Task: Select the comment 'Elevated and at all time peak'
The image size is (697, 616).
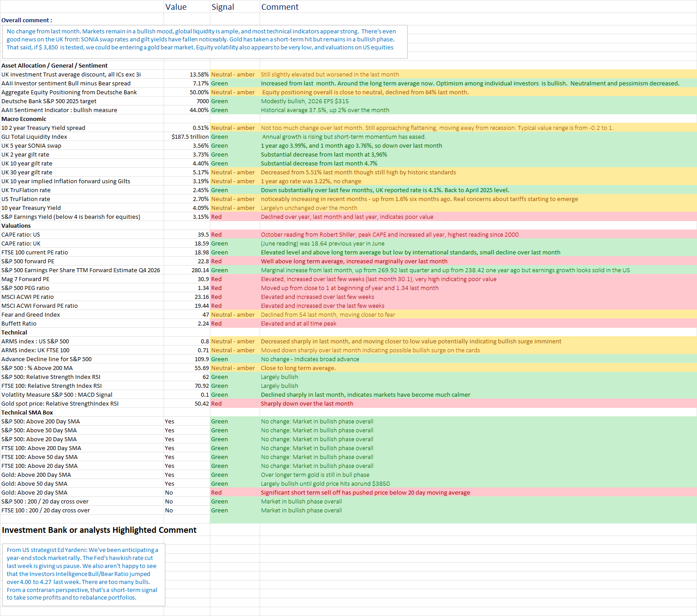Action: (298, 323)
